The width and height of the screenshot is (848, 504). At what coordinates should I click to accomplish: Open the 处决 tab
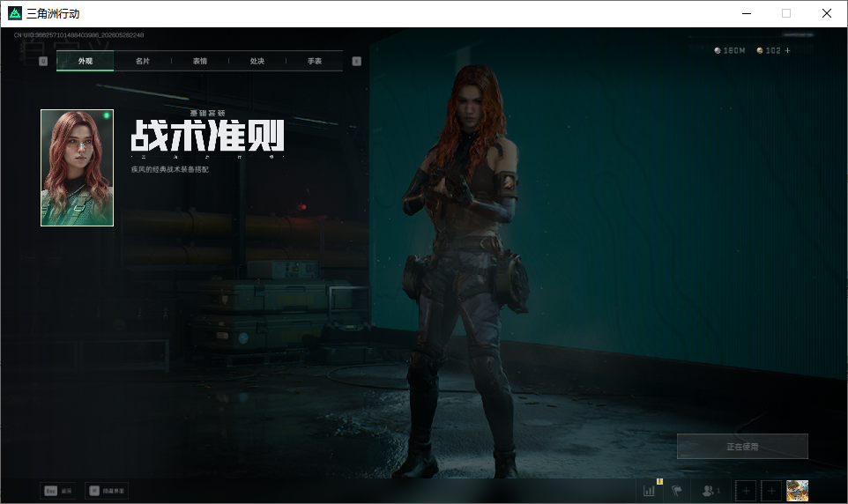pos(257,61)
